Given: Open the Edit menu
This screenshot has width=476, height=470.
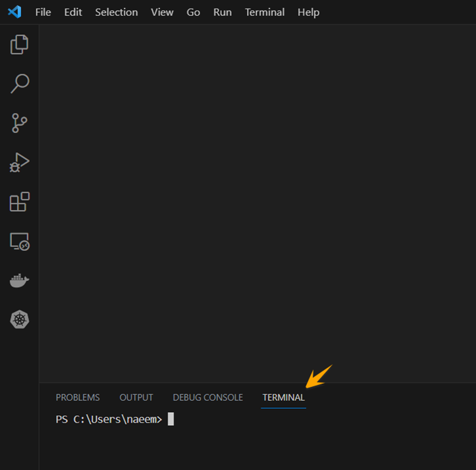Looking at the screenshot, I should (x=73, y=12).
